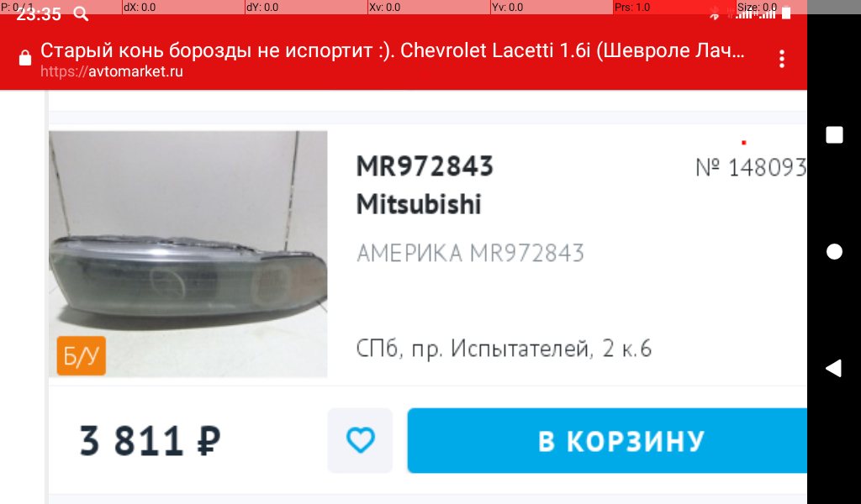This screenshot has height=504, width=861.
Task: Tap the Android back triangle button
Action: pyautogui.click(x=833, y=368)
